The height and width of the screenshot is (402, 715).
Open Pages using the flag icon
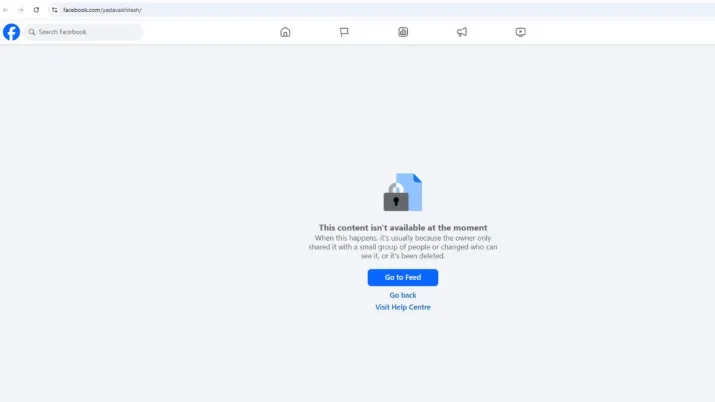coord(344,32)
